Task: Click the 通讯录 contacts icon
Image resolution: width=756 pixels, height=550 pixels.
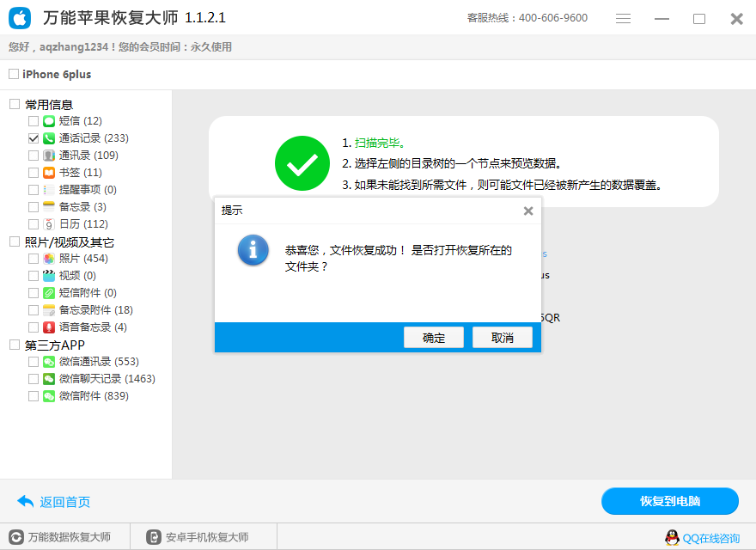Action: (47, 155)
